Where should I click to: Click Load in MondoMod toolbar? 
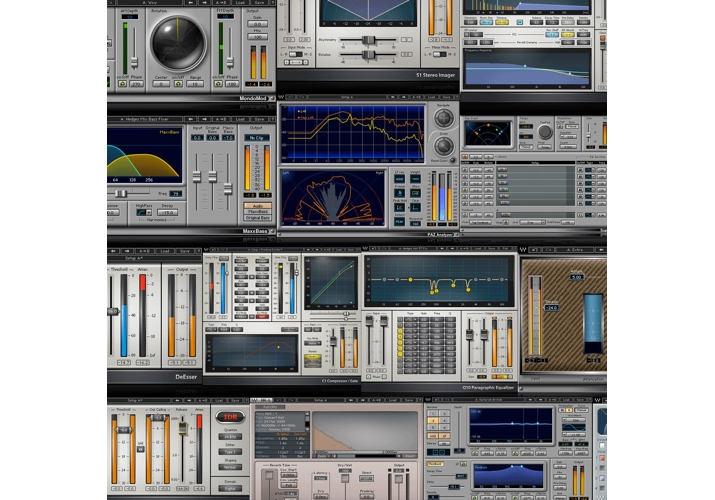[240, 2]
